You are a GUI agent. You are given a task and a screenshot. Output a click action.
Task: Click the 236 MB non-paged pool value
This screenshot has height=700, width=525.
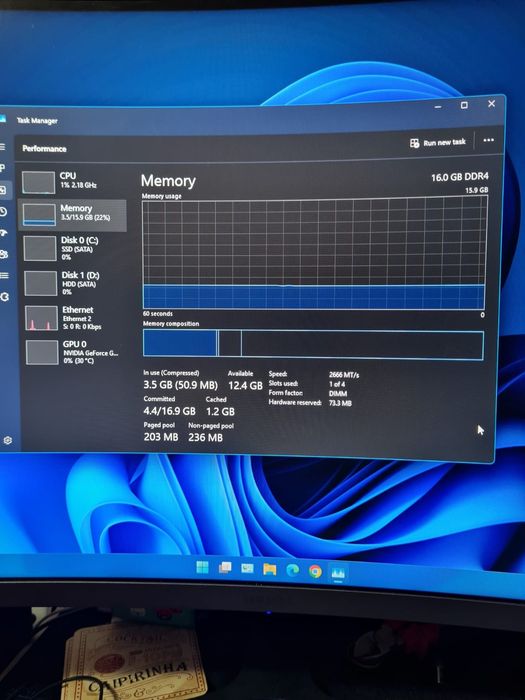click(x=205, y=438)
